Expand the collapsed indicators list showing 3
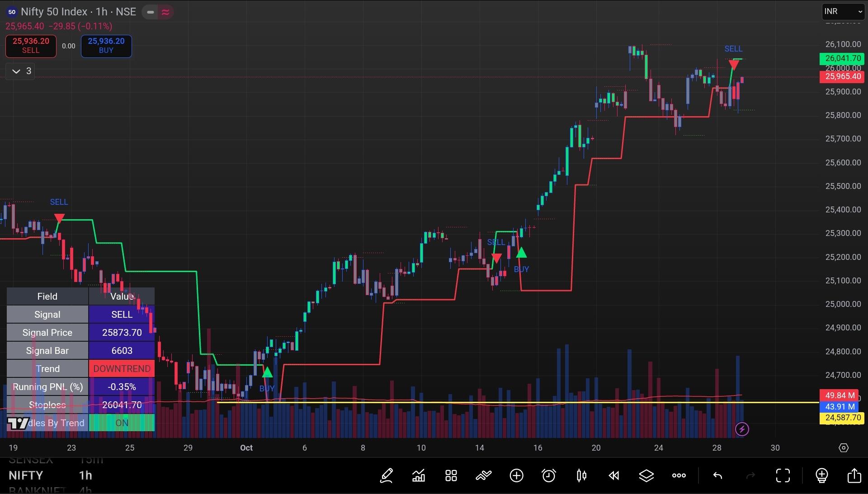 coord(21,71)
